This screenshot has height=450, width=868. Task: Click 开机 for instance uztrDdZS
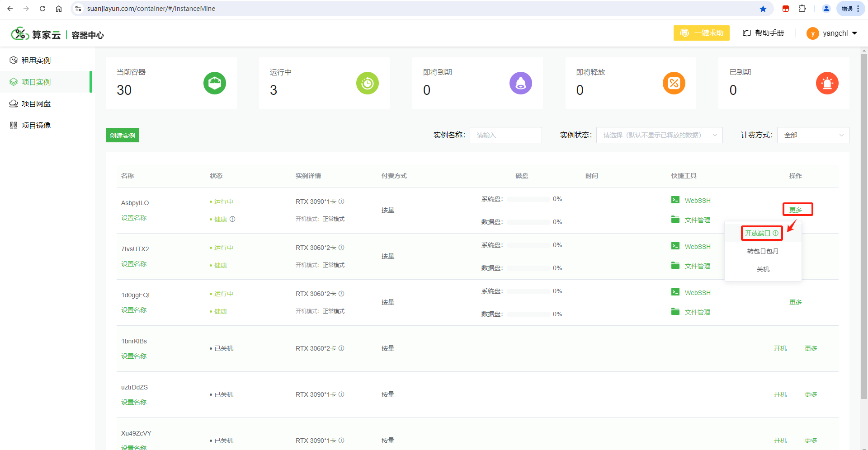[780, 394]
